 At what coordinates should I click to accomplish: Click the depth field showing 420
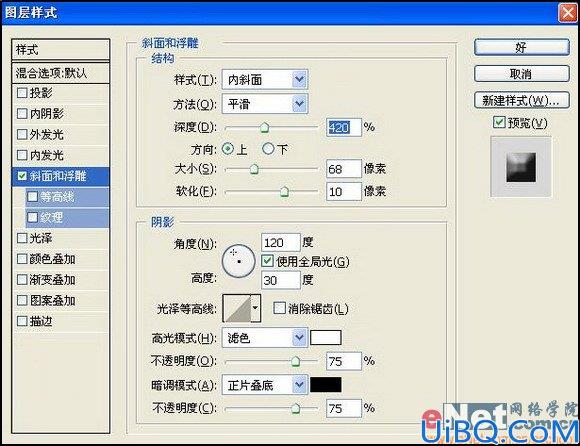344,128
